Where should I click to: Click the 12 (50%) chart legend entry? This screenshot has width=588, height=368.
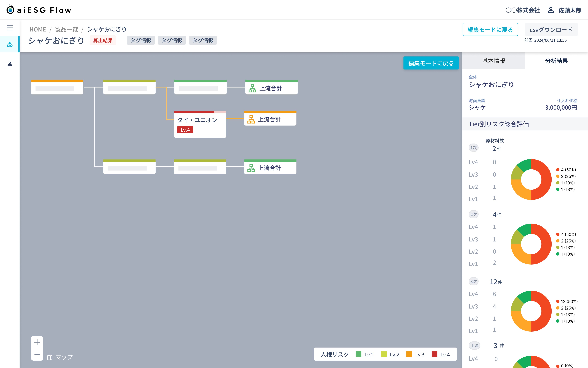(567, 301)
